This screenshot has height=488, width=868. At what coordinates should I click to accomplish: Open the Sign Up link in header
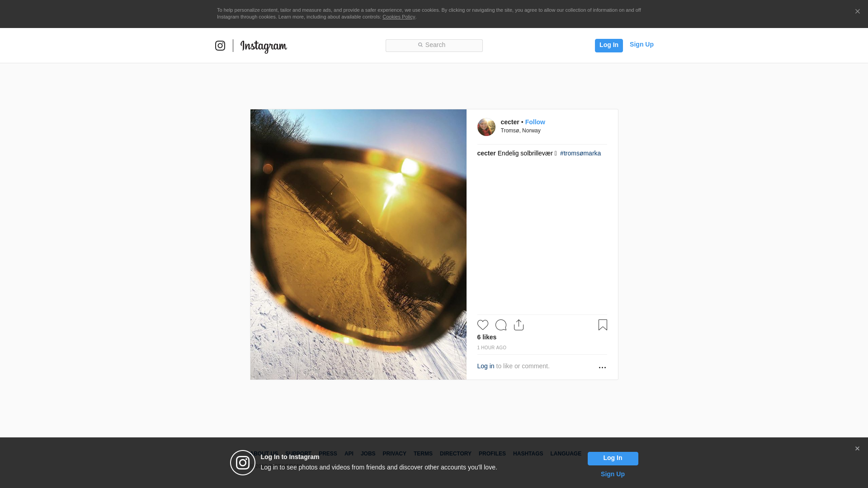(642, 44)
